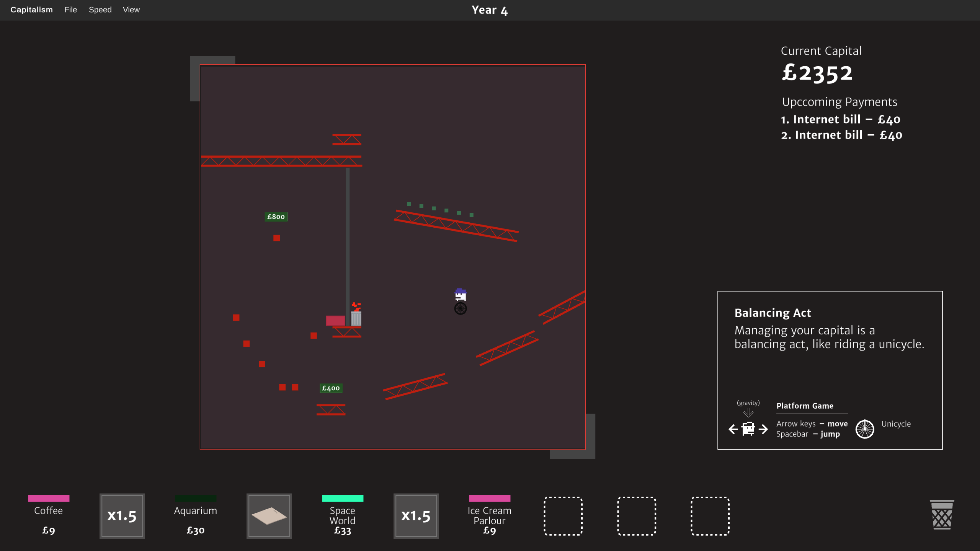Open the Speed menu
The image size is (980, 551).
pyautogui.click(x=100, y=10)
